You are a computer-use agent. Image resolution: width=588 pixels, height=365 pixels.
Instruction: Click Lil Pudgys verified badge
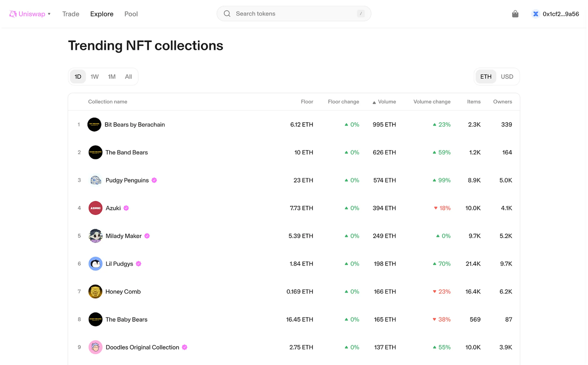pyautogui.click(x=138, y=264)
